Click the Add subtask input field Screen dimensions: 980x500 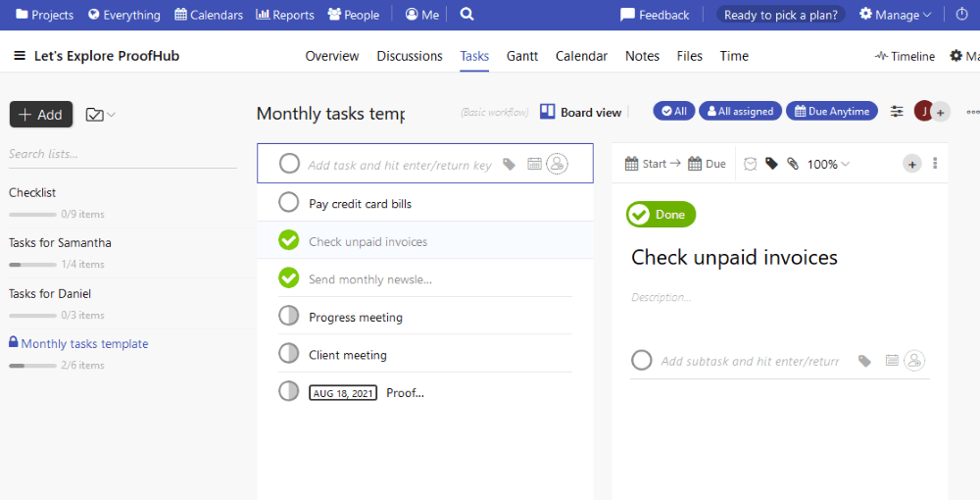(750, 361)
